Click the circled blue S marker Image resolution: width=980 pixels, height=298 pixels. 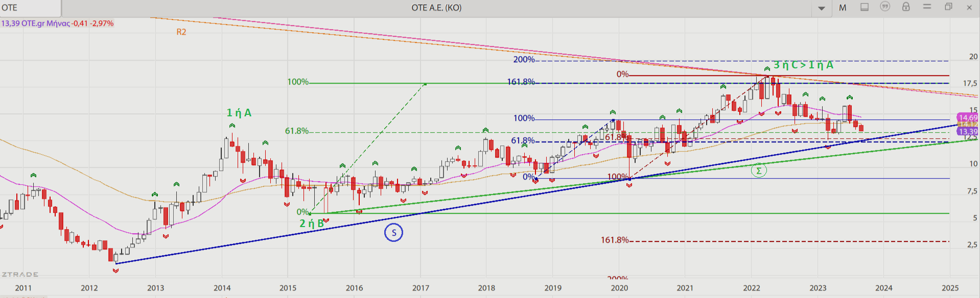pyautogui.click(x=393, y=233)
